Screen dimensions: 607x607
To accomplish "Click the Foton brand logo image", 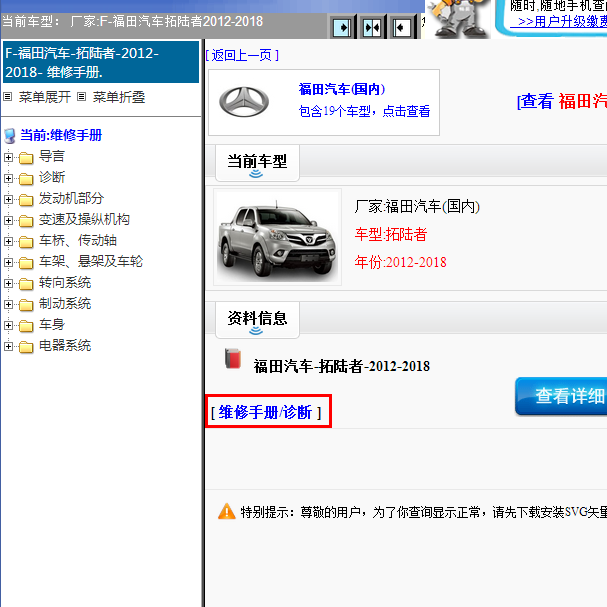I will (244, 102).
